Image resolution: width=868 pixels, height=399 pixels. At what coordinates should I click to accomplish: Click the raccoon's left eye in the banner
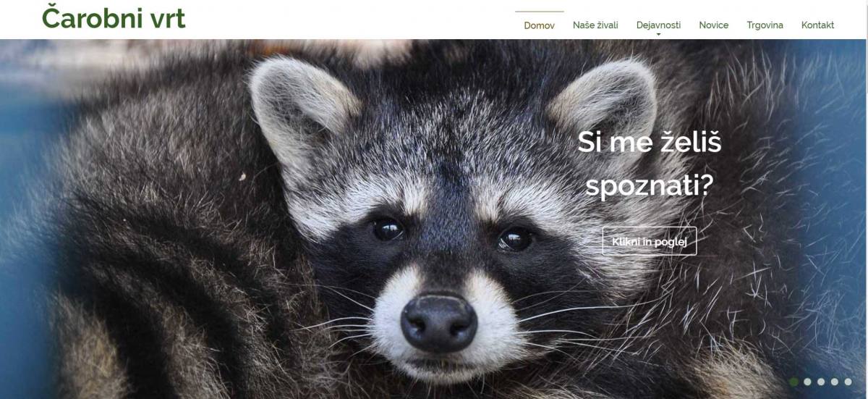click(x=387, y=229)
